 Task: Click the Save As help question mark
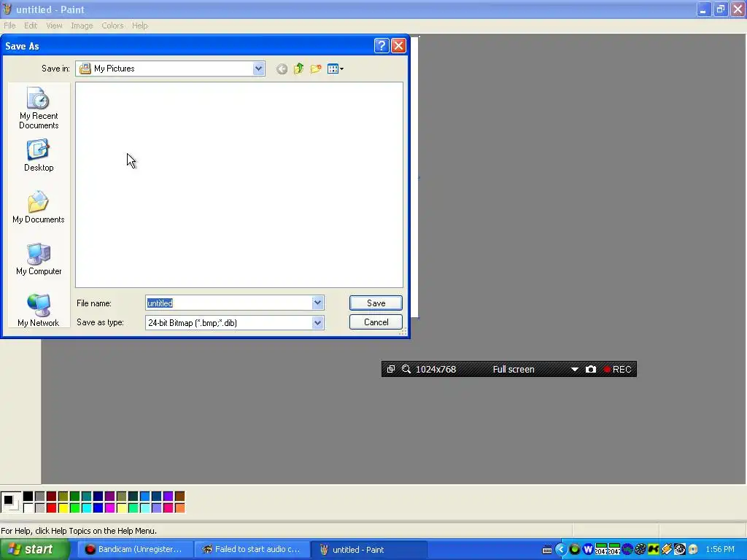[382, 46]
